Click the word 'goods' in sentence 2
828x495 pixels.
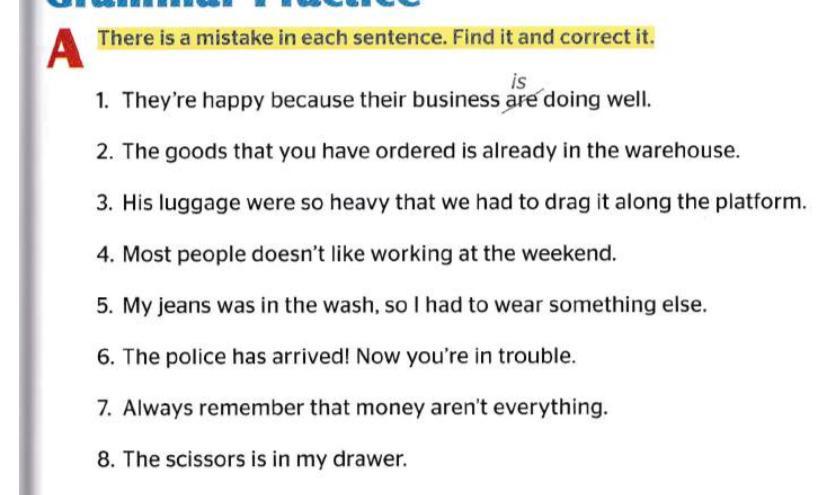coord(189,153)
